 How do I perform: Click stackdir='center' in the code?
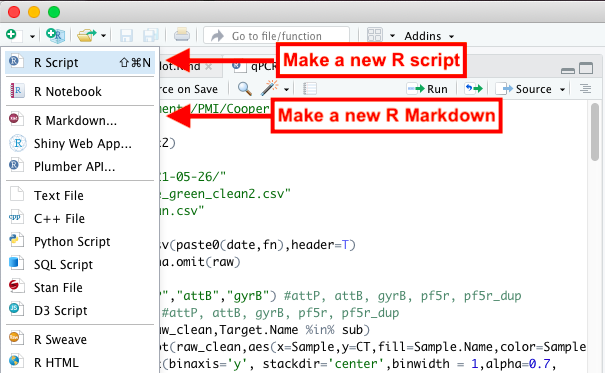(325, 364)
